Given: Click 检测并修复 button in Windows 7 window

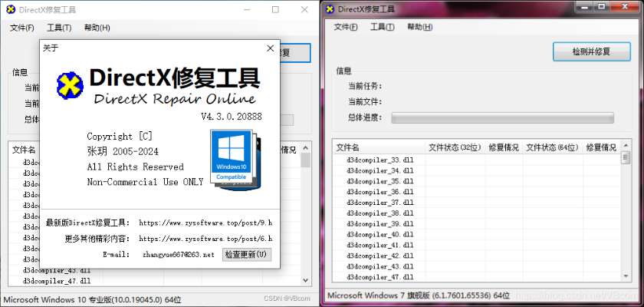Looking at the screenshot, I should [x=591, y=51].
